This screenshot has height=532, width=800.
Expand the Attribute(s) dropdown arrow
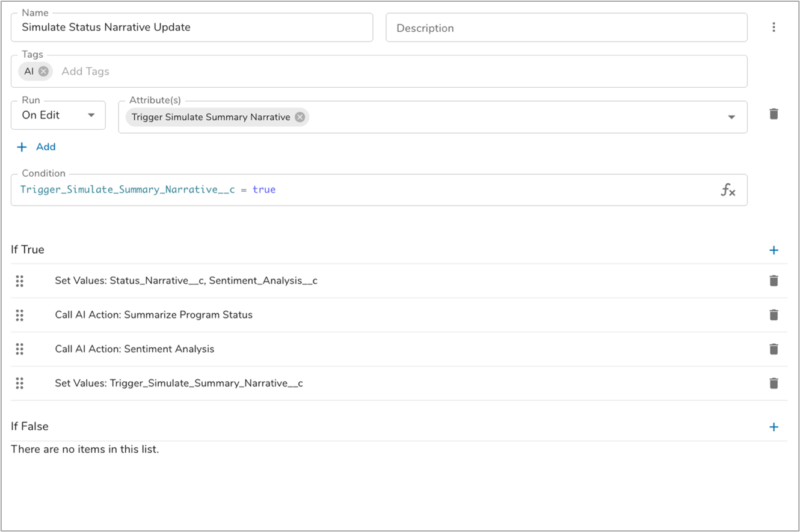pos(731,117)
